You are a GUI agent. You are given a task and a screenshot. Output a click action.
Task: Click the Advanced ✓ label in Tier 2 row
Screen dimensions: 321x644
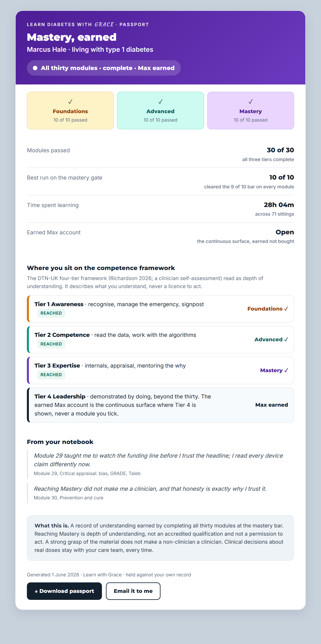[x=271, y=339]
